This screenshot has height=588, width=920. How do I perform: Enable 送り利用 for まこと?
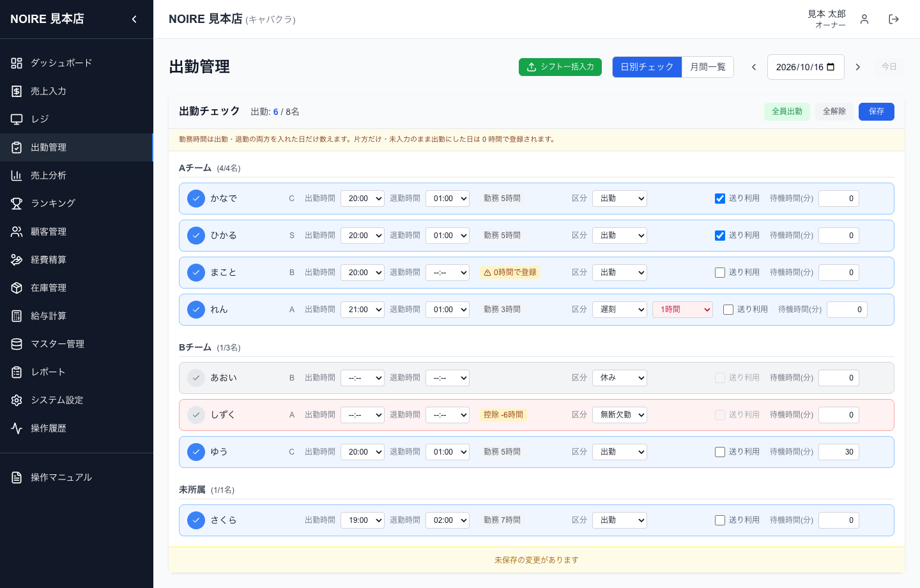point(720,273)
